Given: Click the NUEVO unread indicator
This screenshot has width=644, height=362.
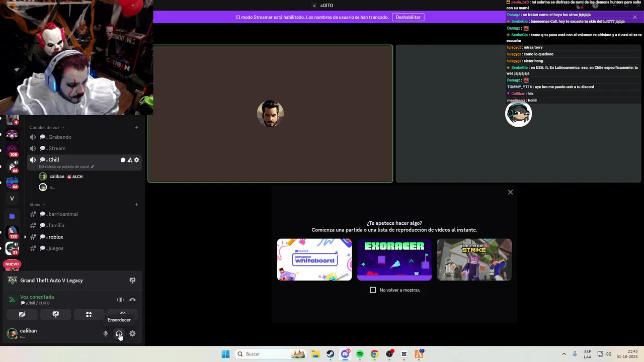Looking at the screenshot, I should [12, 264].
